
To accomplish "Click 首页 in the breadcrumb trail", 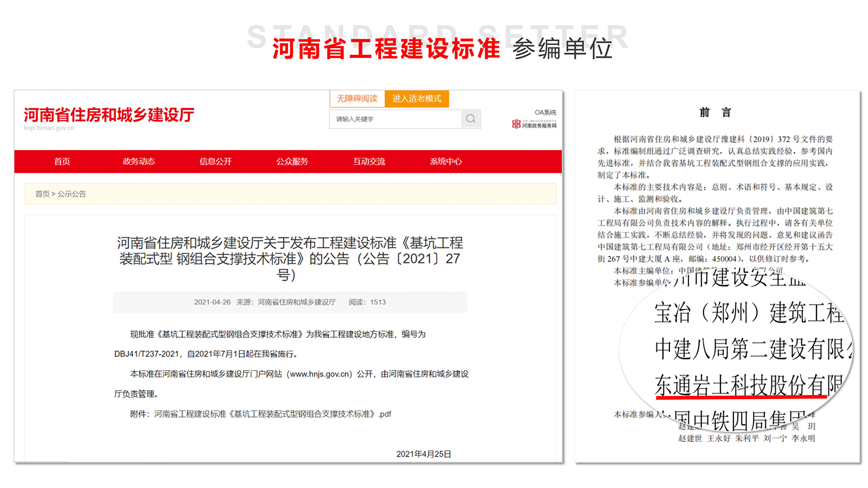I will point(42,194).
